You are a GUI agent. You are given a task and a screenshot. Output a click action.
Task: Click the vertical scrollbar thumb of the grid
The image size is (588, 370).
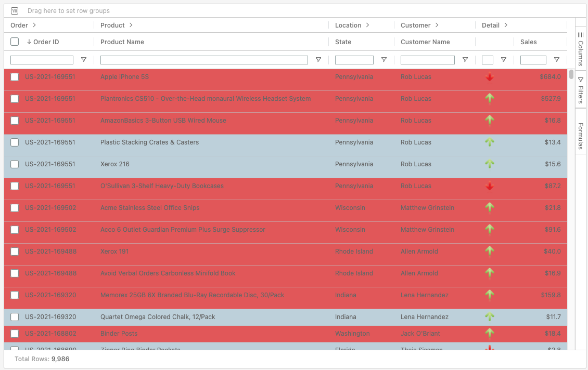pyautogui.click(x=571, y=74)
